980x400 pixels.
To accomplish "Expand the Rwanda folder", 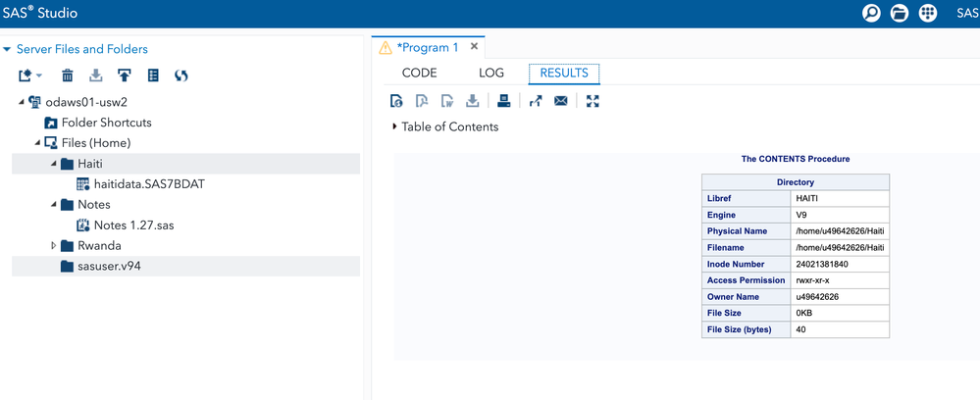I will pos(54,246).
